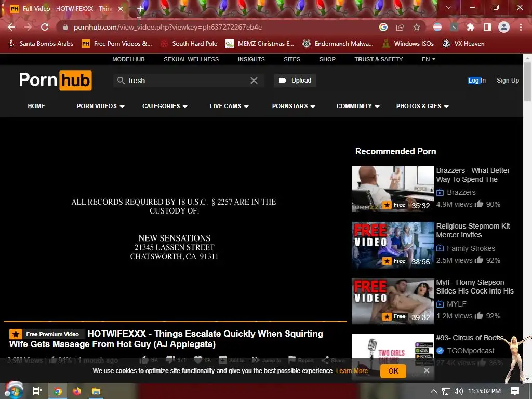Open the South Hard Pole bookmark

[x=189, y=44]
